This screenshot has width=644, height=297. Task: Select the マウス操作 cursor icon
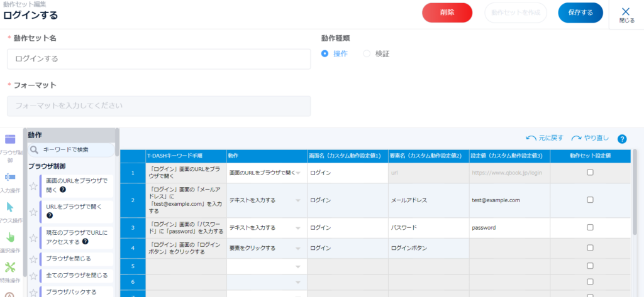click(10, 207)
